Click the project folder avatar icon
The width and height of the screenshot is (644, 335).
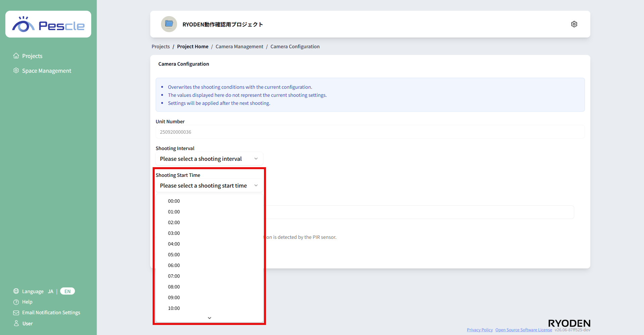(x=169, y=24)
